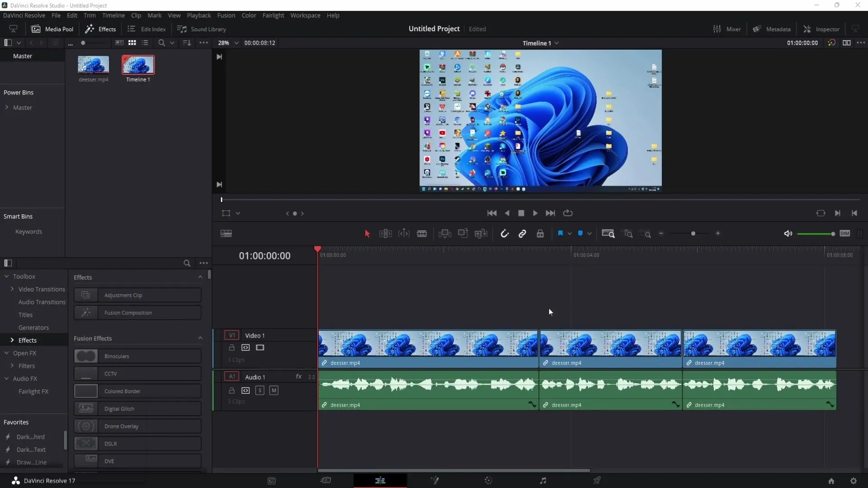
Task: Click the FX badge on Audio 1 track
Action: tap(299, 376)
